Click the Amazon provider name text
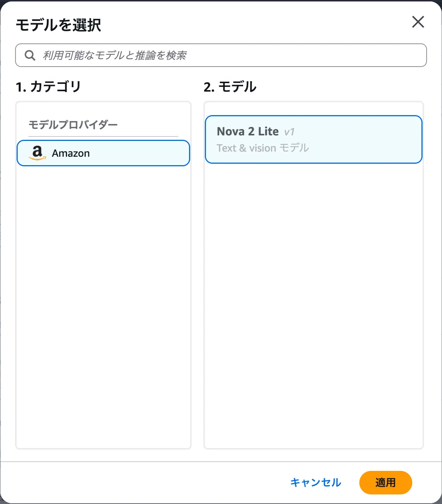This screenshot has height=504, width=442. (71, 153)
